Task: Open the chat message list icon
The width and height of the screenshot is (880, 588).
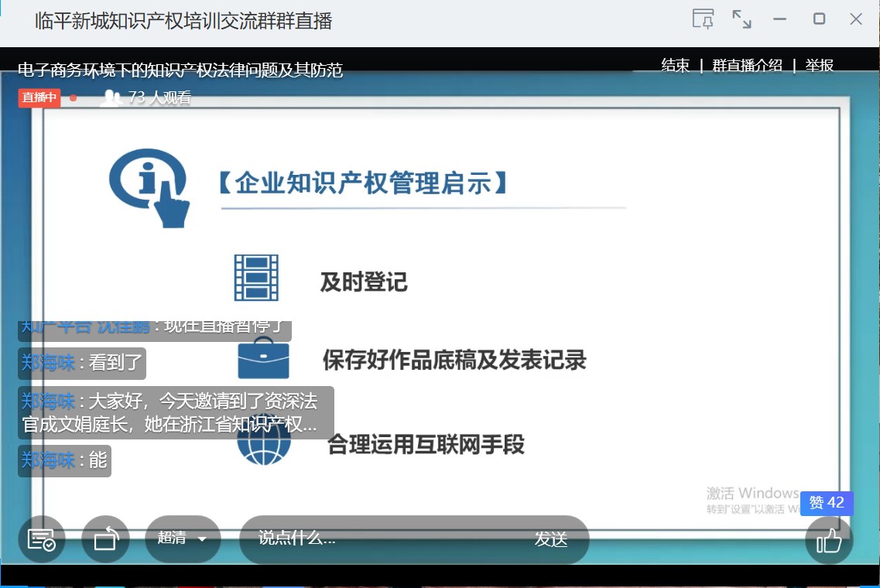Action: [41, 538]
